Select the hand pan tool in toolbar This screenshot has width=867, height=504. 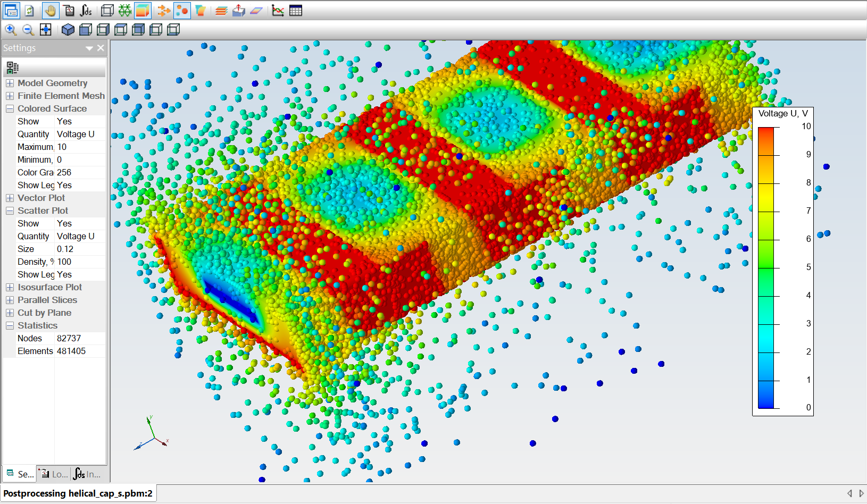[x=51, y=11]
